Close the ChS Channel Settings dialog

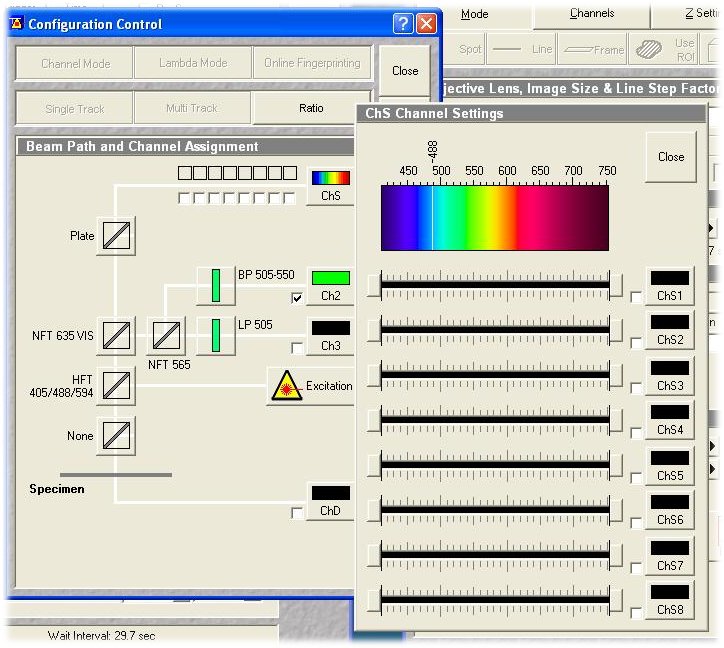670,157
